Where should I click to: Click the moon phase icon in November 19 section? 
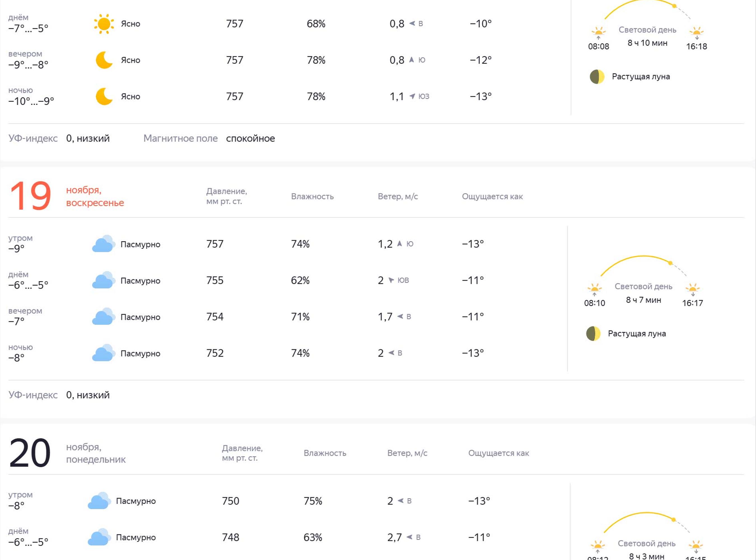593,333
